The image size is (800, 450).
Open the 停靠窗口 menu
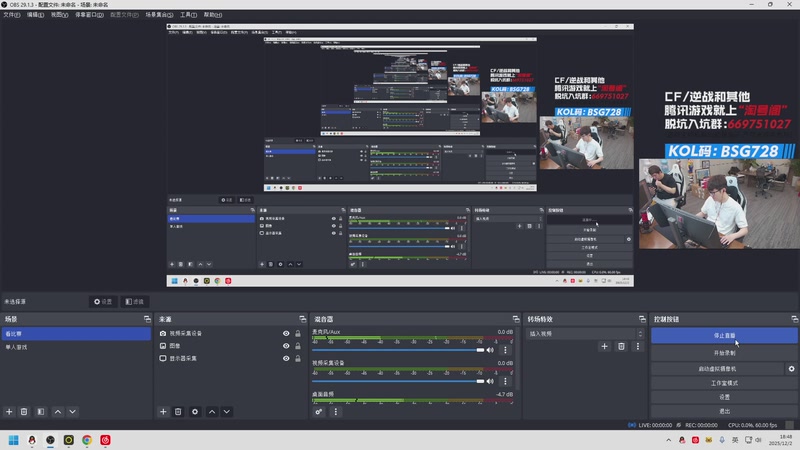click(89, 15)
